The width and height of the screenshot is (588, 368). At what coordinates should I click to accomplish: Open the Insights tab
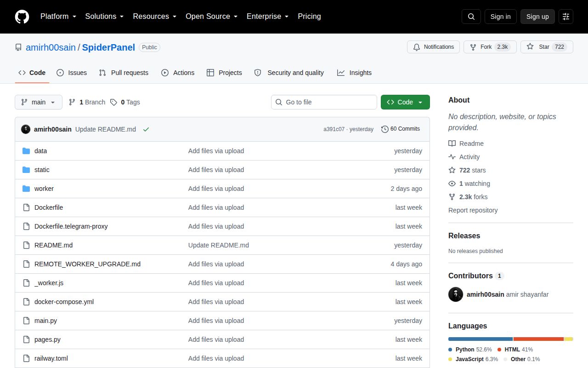click(354, 73)
